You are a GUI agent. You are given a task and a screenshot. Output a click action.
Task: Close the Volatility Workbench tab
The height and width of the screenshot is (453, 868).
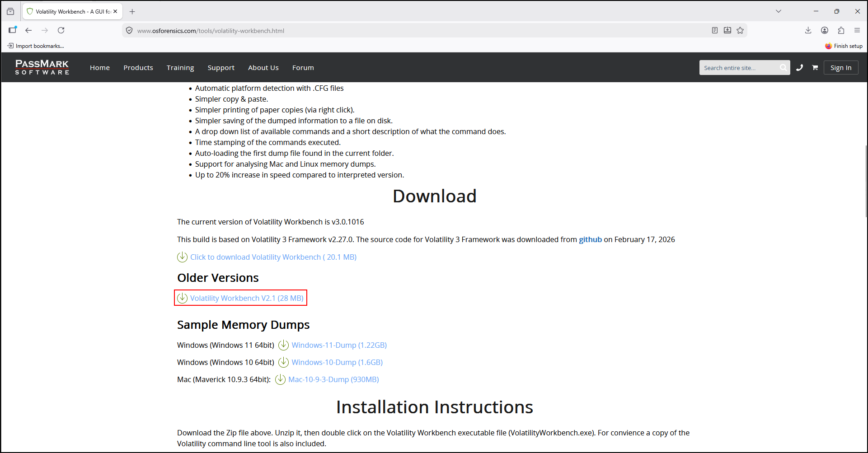(x=115, y=11)
